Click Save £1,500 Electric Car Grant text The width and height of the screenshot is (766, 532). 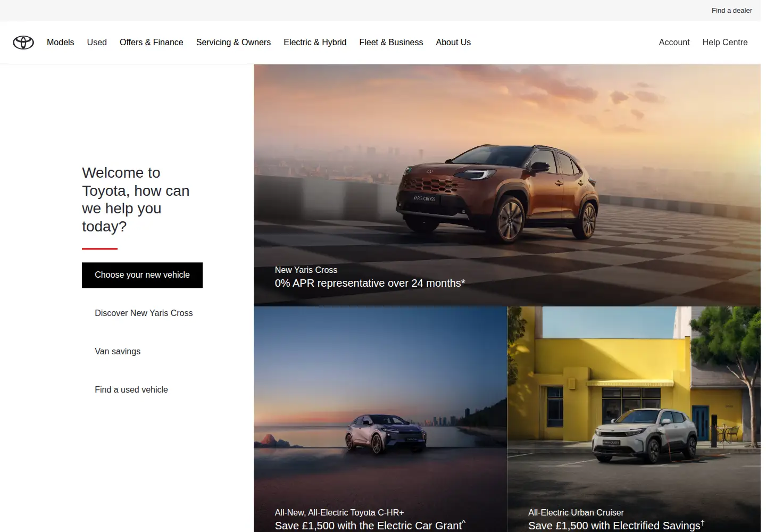(370, 526)
